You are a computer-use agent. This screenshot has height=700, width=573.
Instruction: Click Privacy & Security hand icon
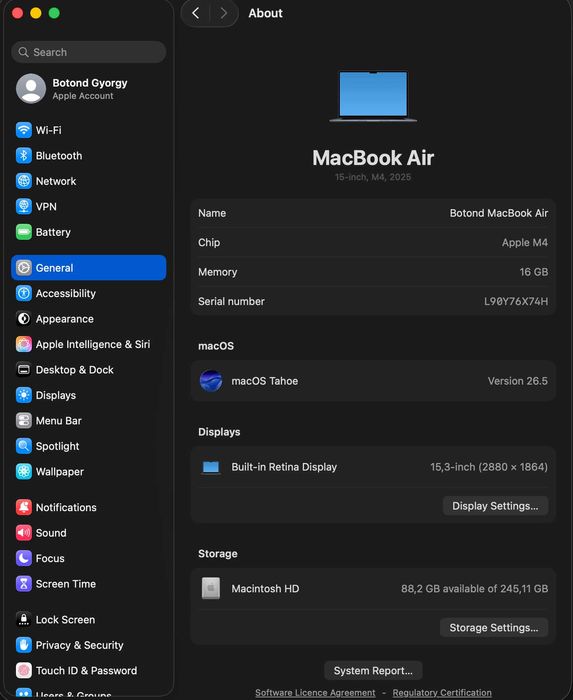(x=24, y=645)
